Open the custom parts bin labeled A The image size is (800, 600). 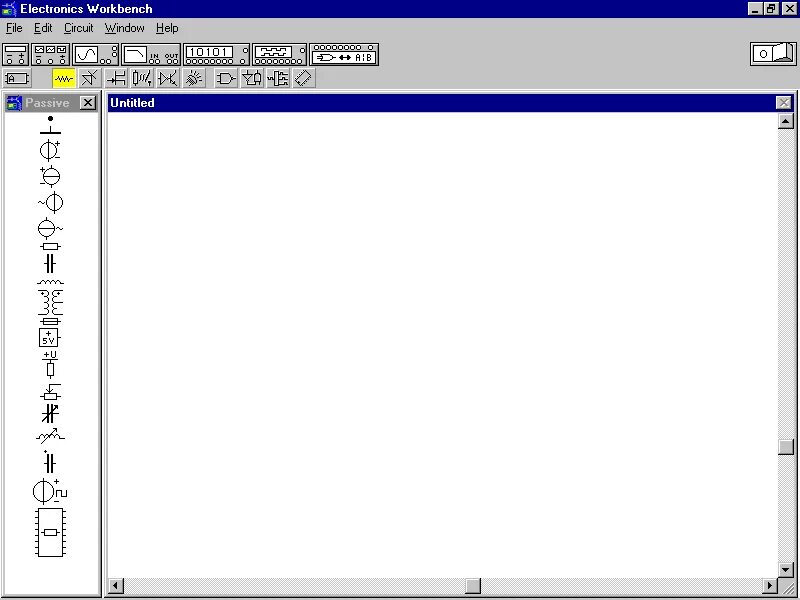[x=17, y=79]
